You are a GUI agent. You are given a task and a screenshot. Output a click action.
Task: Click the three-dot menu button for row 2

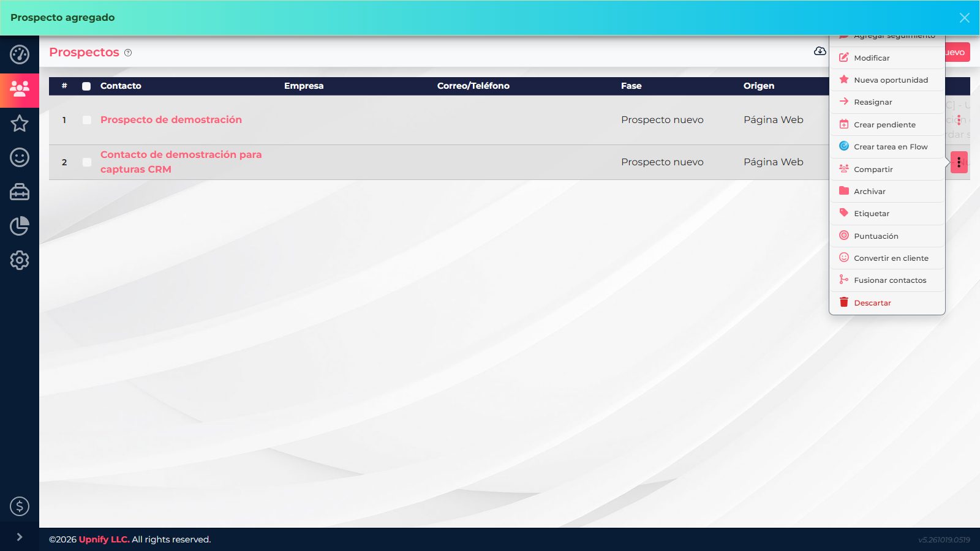tap(959, 162)
